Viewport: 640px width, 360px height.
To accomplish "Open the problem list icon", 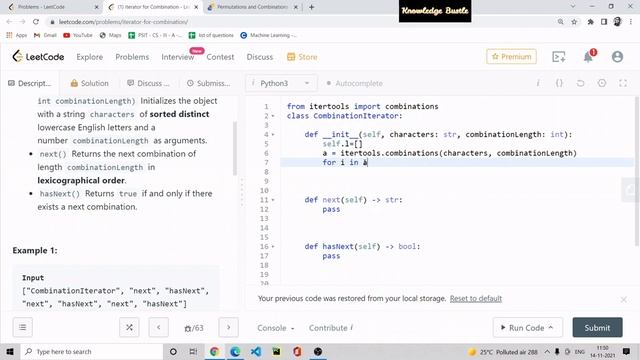I will pos(22,327).
